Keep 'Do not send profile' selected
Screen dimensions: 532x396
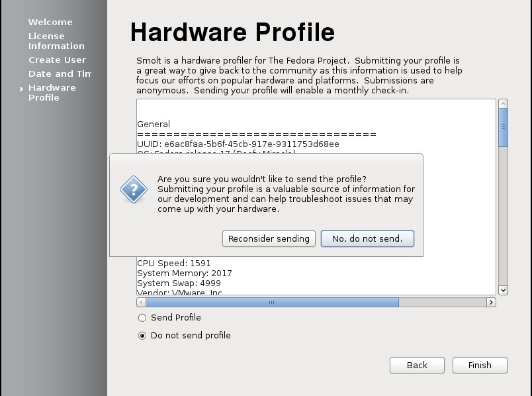pyautogui.click(x=142, y=335)
